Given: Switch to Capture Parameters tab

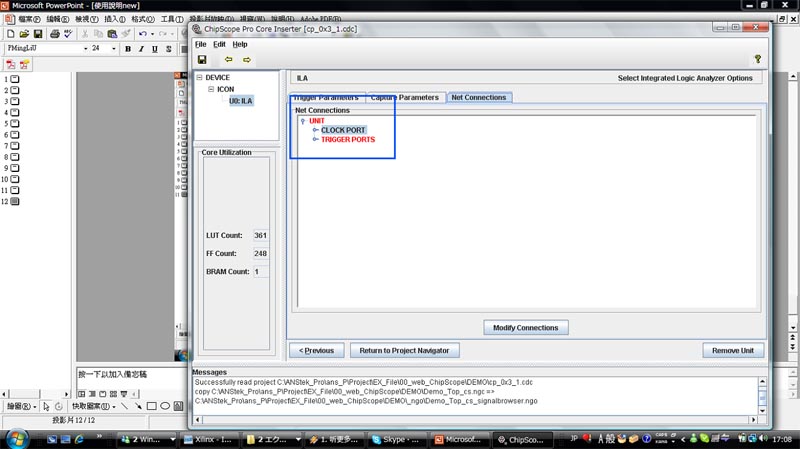Looking at the screenshot, I should pyautogui.click(x=405, y=97).
